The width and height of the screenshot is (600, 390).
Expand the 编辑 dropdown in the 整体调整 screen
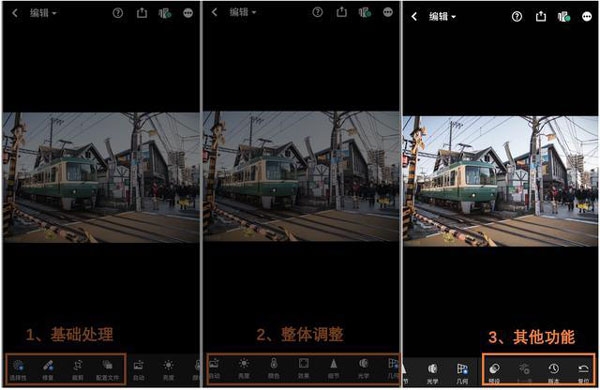tap(243, 12)
